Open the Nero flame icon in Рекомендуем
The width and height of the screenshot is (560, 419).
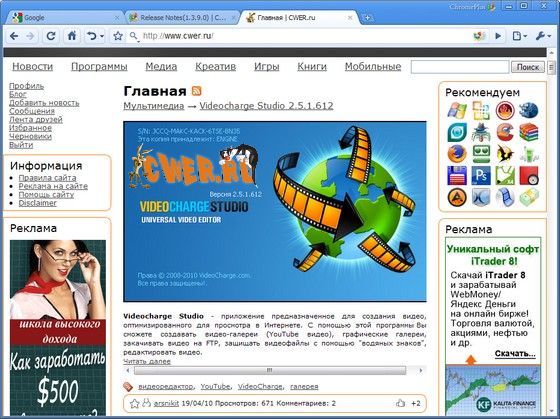(505, 110)
